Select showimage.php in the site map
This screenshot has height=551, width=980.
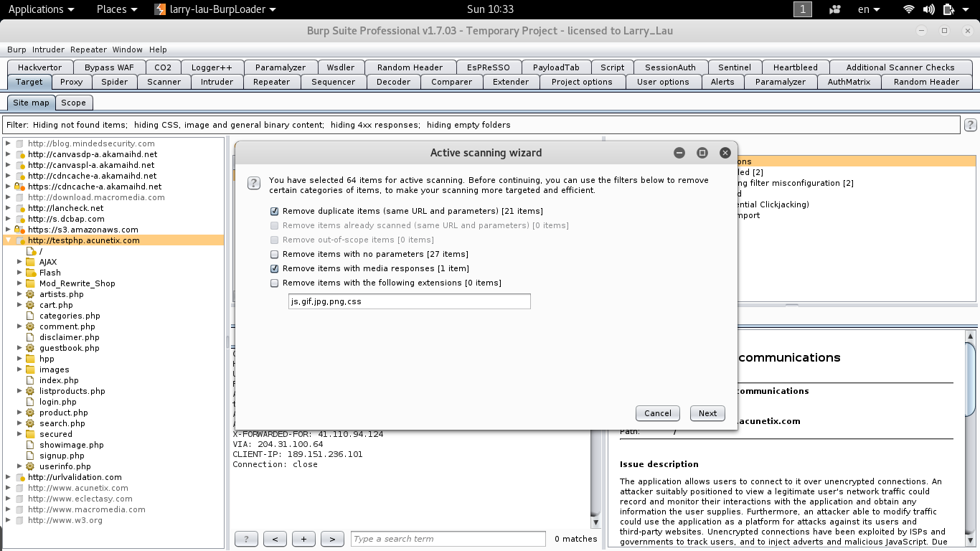click(71, 445)
